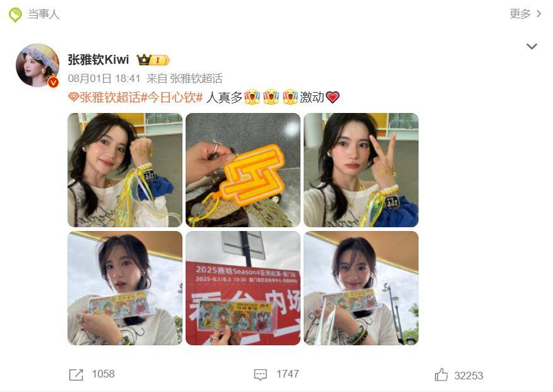This screenshot has height=392, width=553.
Task: Open the #今日心钦# hashtag
Action: pos(172,97)
